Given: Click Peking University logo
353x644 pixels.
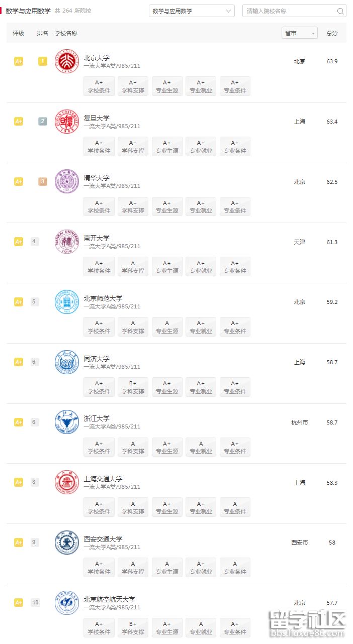Looking at the screenshot, I should 67,61.
